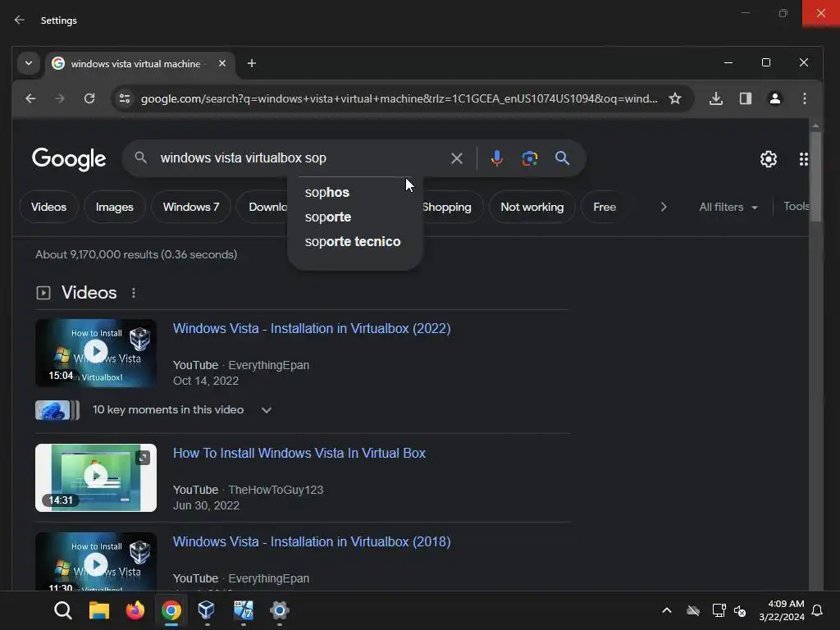Open How To Install Windows Vista In Virtual Box
The width and height of the screenshot is (840, 630).
299,453
